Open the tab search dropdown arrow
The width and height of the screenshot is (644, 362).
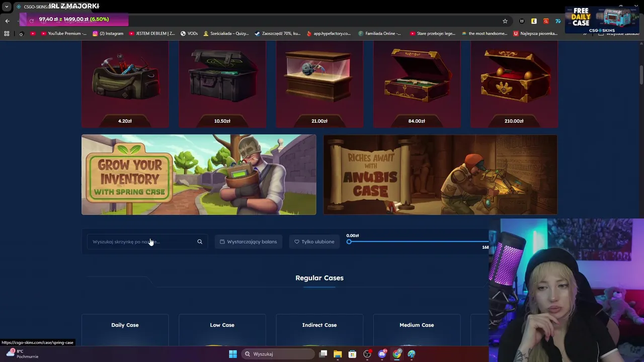click(x=7, y=7)
